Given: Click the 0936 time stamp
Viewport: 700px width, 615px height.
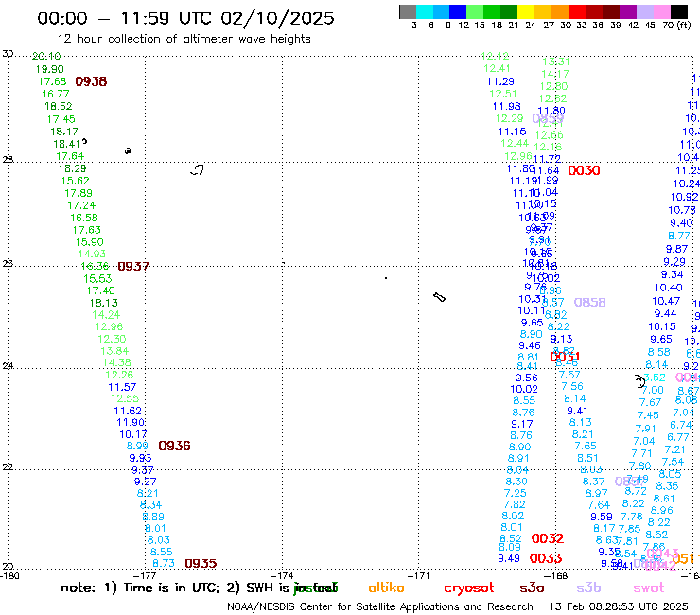Looking at the screenshot, I should [x=175, y=446].
